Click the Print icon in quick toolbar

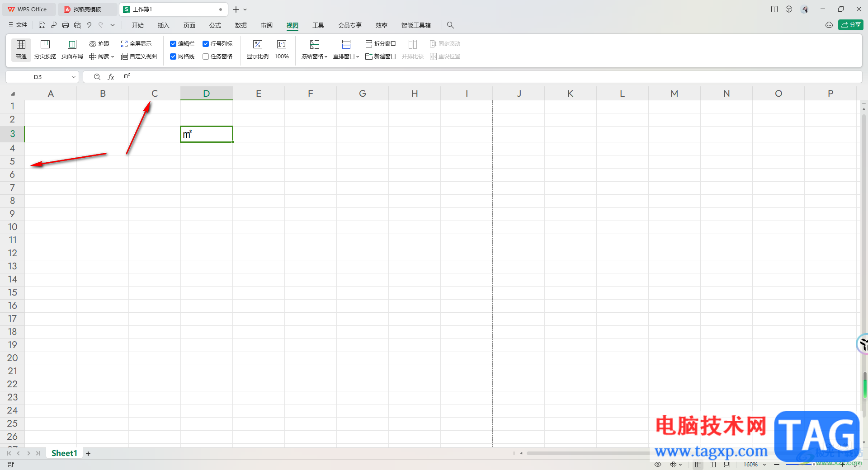point(66,25)
